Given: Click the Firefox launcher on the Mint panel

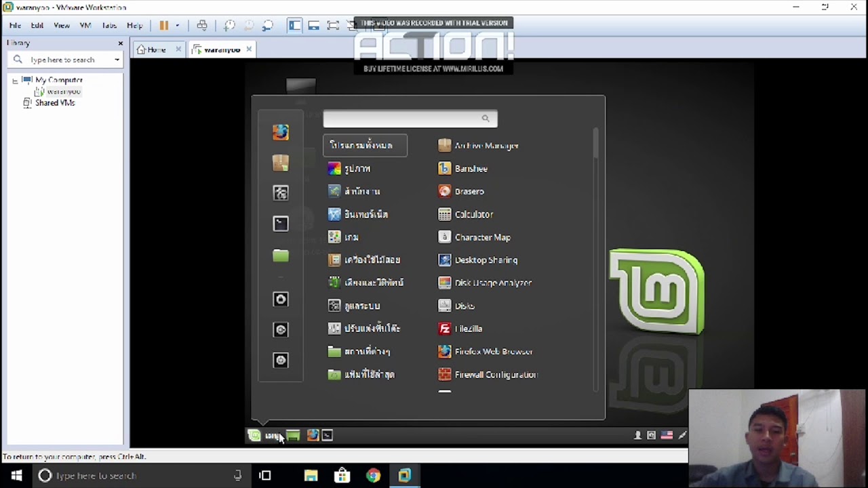Looking at the screenshot, I should (313, 436).
